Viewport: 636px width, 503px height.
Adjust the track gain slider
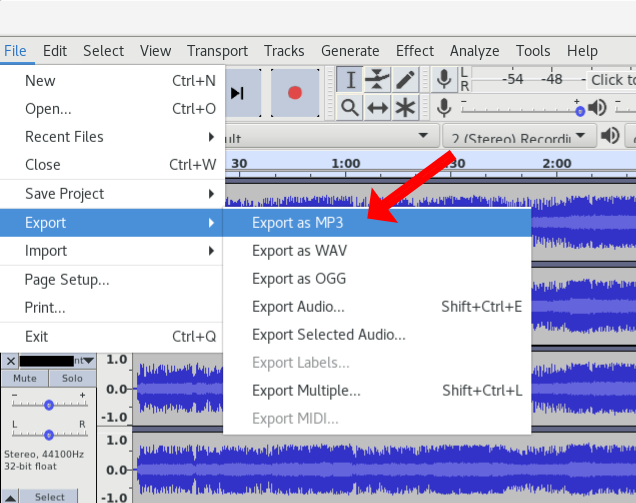(49, 405)
